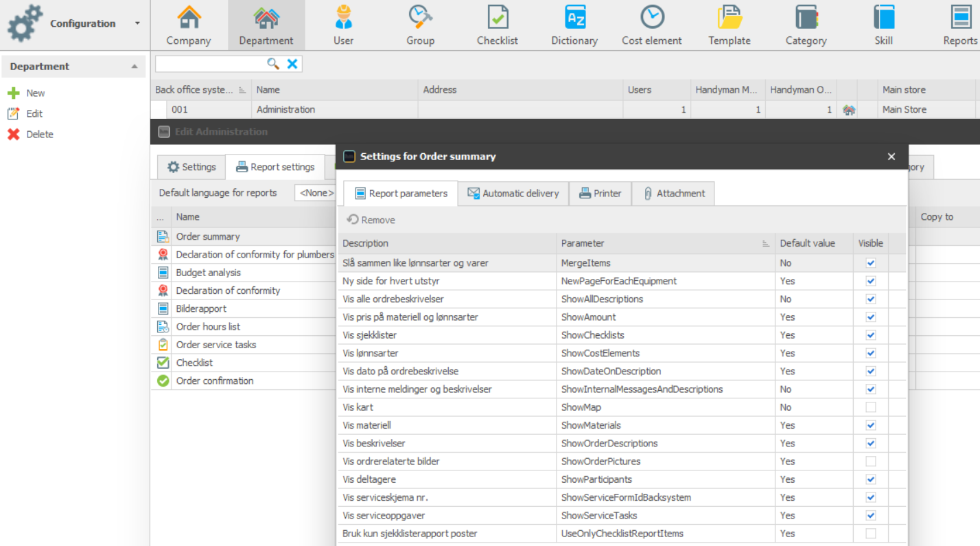
Task: Clear the search with the blue X icon
Action: (x=292, y=64)
